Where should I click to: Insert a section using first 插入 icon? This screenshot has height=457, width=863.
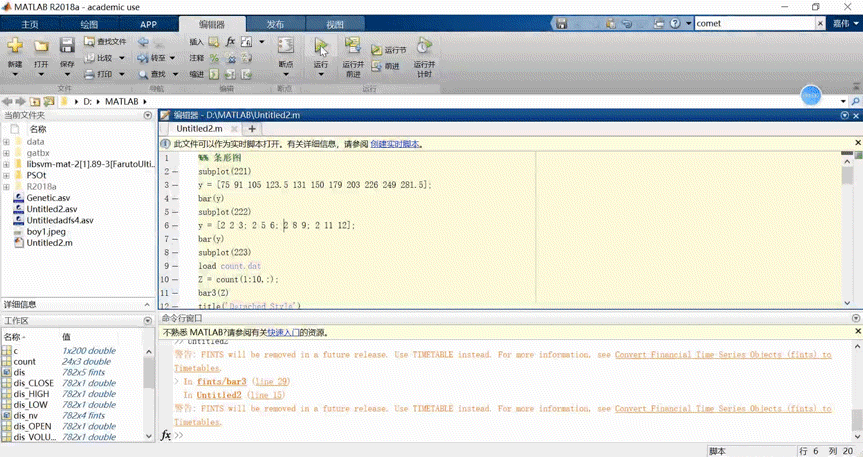(x=214, y=42)
